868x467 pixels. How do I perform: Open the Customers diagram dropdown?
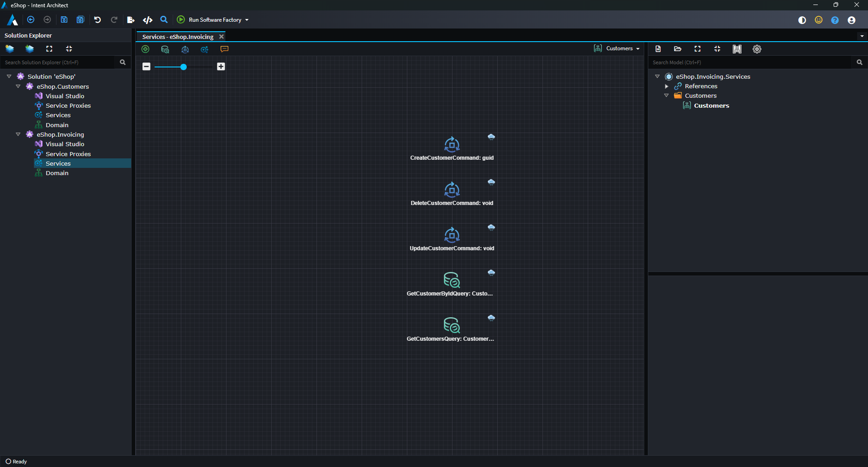pos(617,48)
